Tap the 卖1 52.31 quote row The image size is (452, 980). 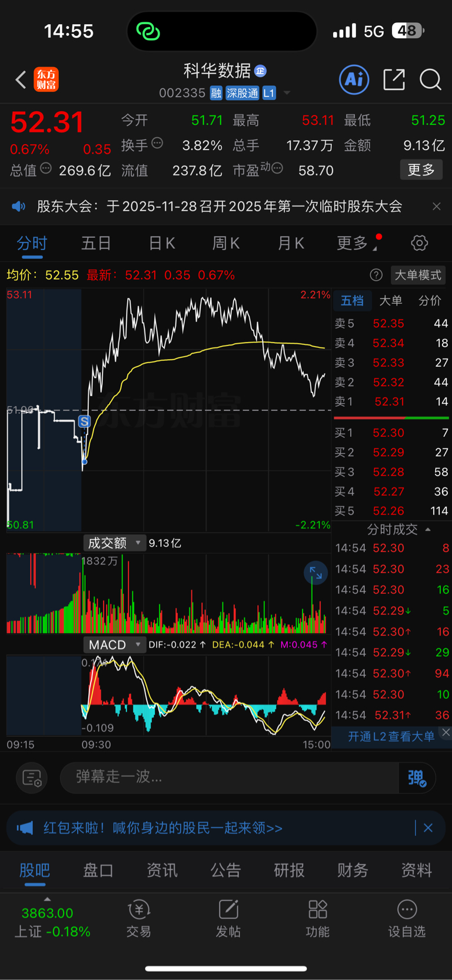[x=391, y=401]
